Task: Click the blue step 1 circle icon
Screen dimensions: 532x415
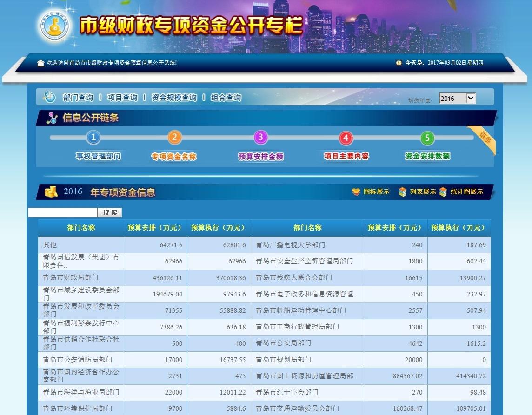Action: tap(93, 138)
